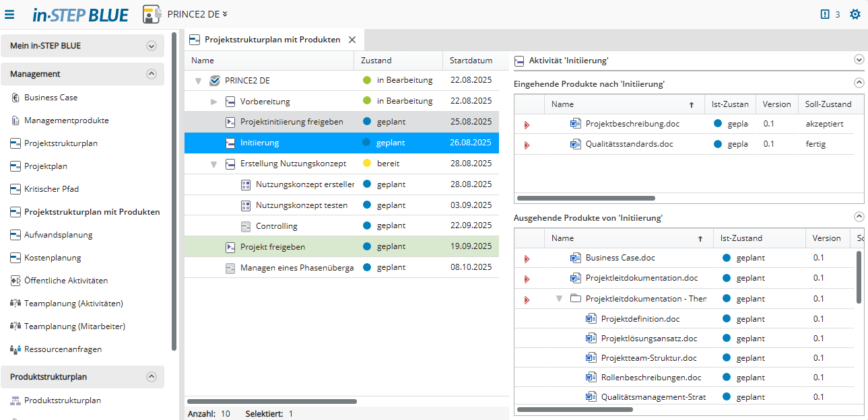Open the notifications icon showing 3

pyautogui.click(x=825, y=14)
